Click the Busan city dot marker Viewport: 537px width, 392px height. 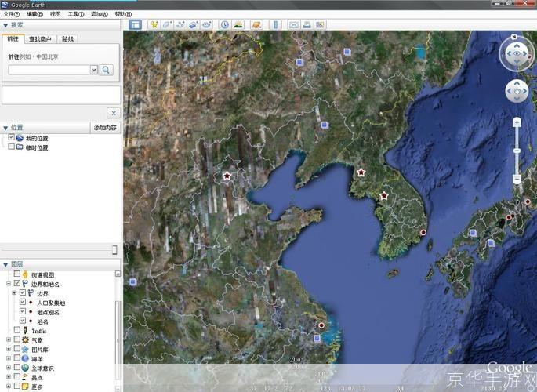pos(423,232)
